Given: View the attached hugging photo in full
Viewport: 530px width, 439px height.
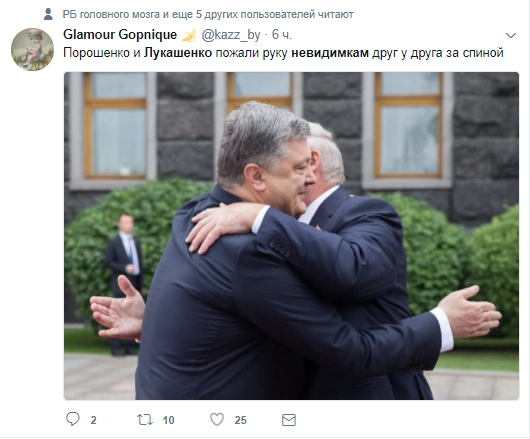Looking at the screenshot, I should point(291,236).
